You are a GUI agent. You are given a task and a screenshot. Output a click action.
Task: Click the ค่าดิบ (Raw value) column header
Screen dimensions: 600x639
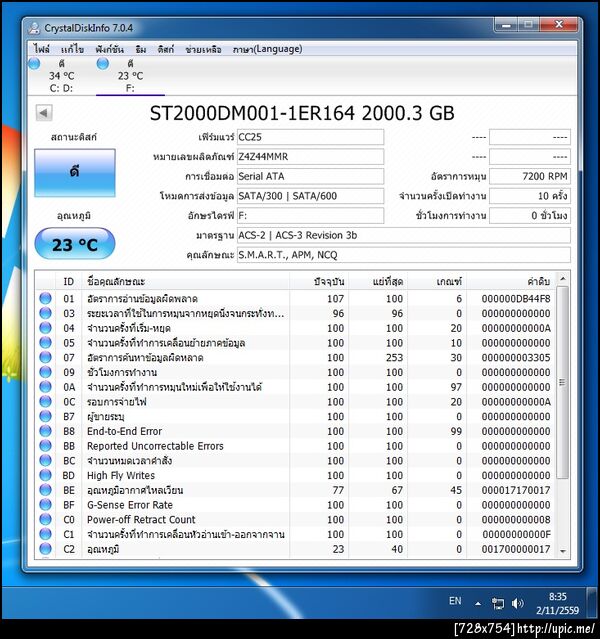pos(511,281)
